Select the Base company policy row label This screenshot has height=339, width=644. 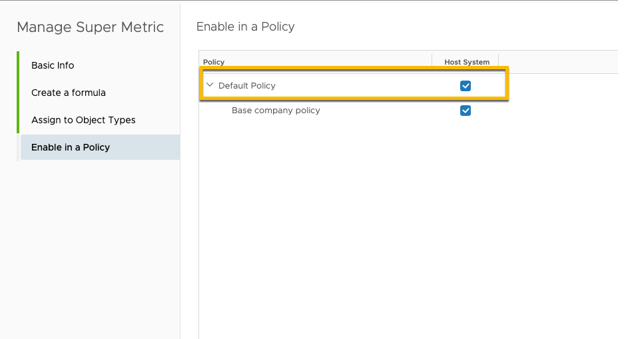pyautogui.click(x=276, y=111)
